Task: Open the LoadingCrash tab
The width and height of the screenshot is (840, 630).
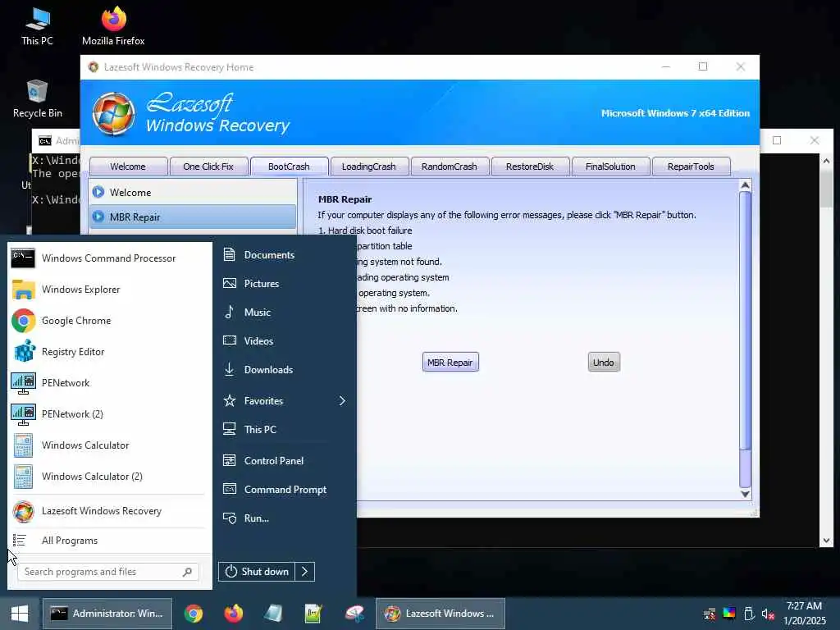Action: [369, 167]
